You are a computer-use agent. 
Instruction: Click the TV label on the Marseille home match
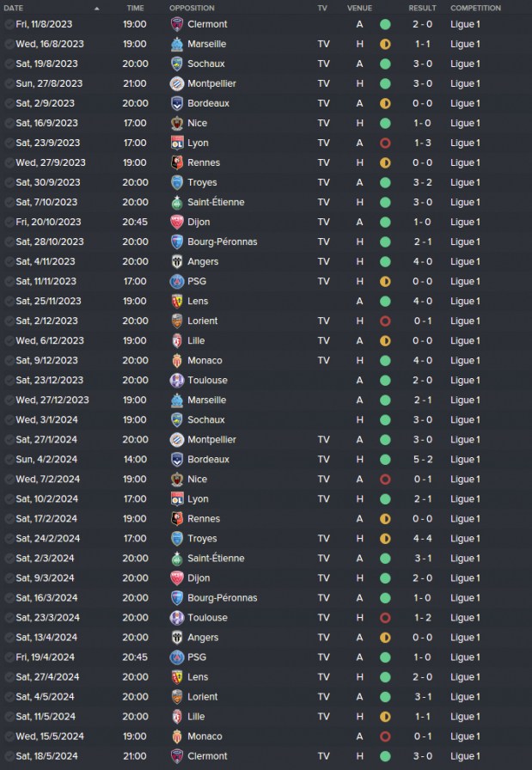[x=322, y=44]
